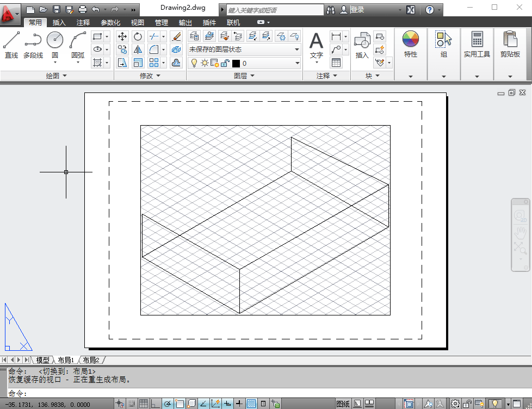This screenshot has width=532, height=409.
Task: Switch to the 插入 ribbon tab
Action: click(x=59, y=22)
